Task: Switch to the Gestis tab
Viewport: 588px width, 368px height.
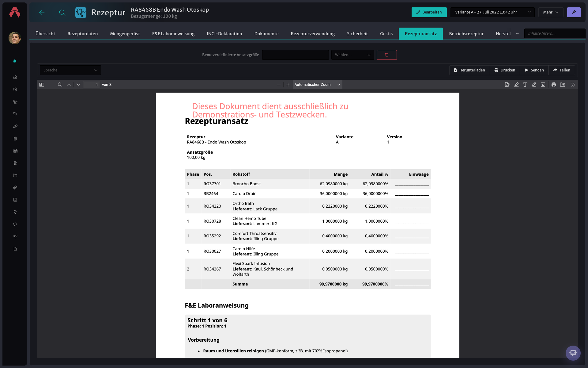Action: tap(386, 34)
